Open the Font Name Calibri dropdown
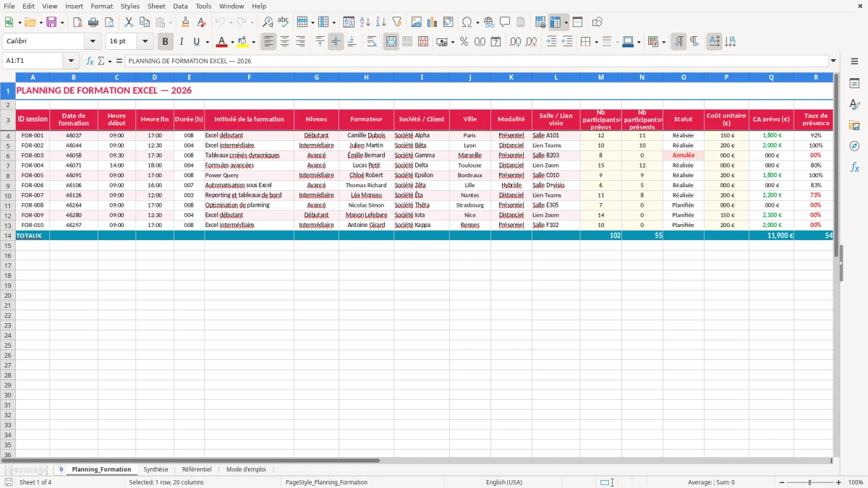 pyautogui.click(x=93, y=42)
